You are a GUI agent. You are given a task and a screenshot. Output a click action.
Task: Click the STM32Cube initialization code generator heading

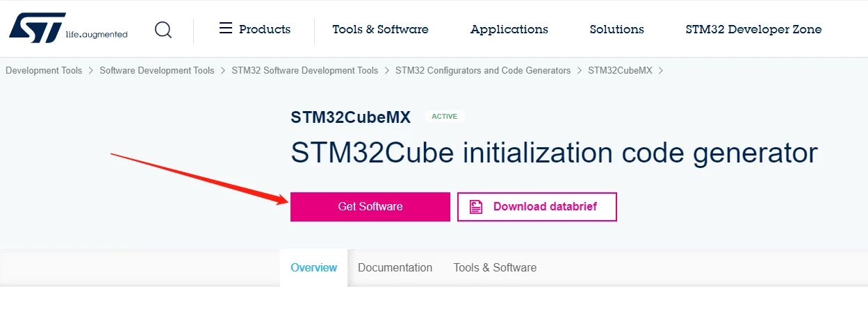click(x=554, y=153)
